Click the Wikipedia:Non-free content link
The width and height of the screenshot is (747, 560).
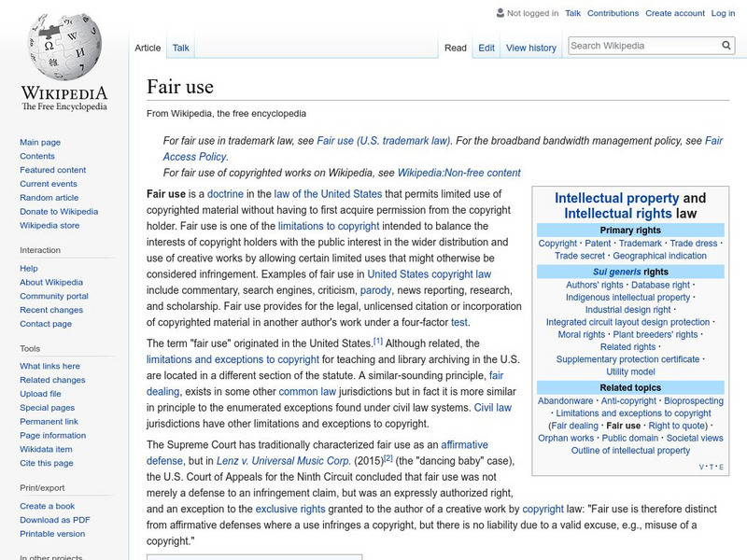tap(460, 172)
